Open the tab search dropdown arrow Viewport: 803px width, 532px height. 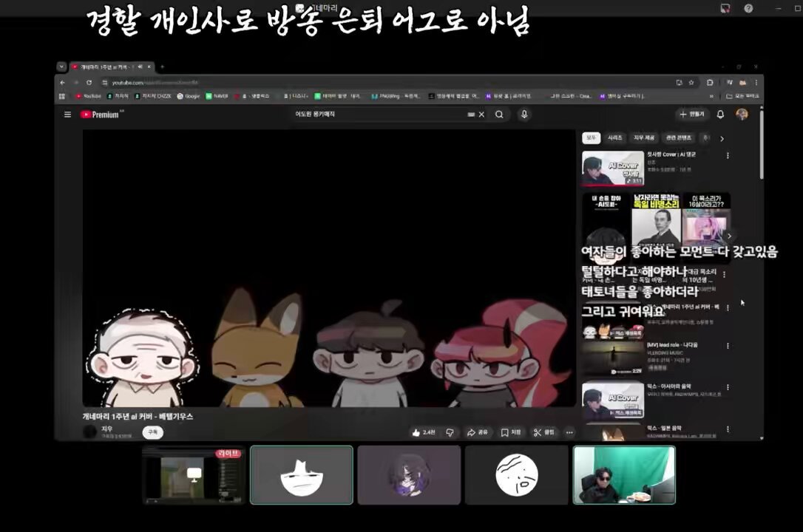click(61, 66)
